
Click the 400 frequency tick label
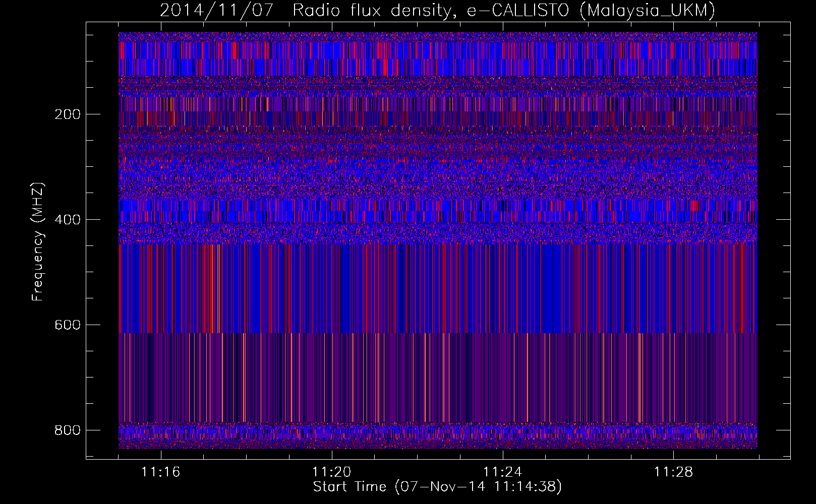pyautogui.click(x=68, y=220)
